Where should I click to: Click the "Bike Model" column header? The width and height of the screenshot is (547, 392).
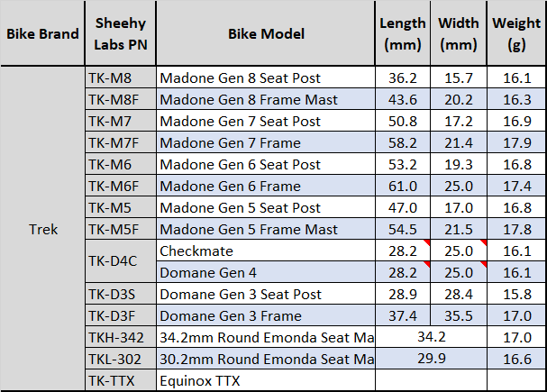[266, 34]
